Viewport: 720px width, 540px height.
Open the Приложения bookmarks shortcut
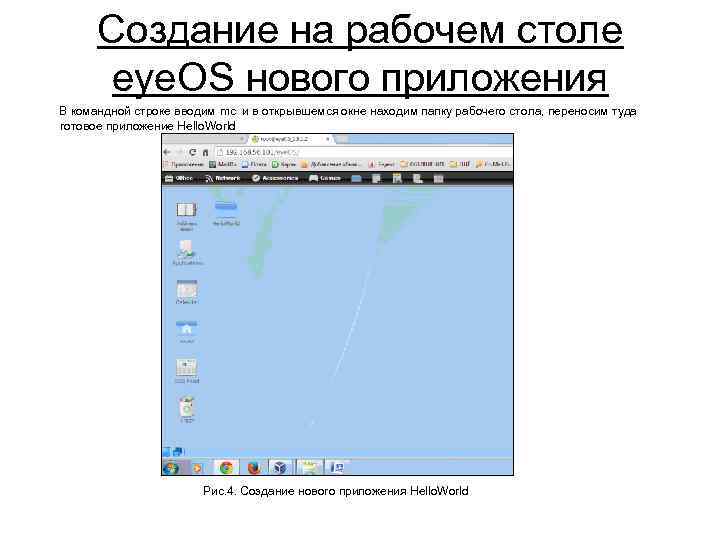tap(184, 164)
